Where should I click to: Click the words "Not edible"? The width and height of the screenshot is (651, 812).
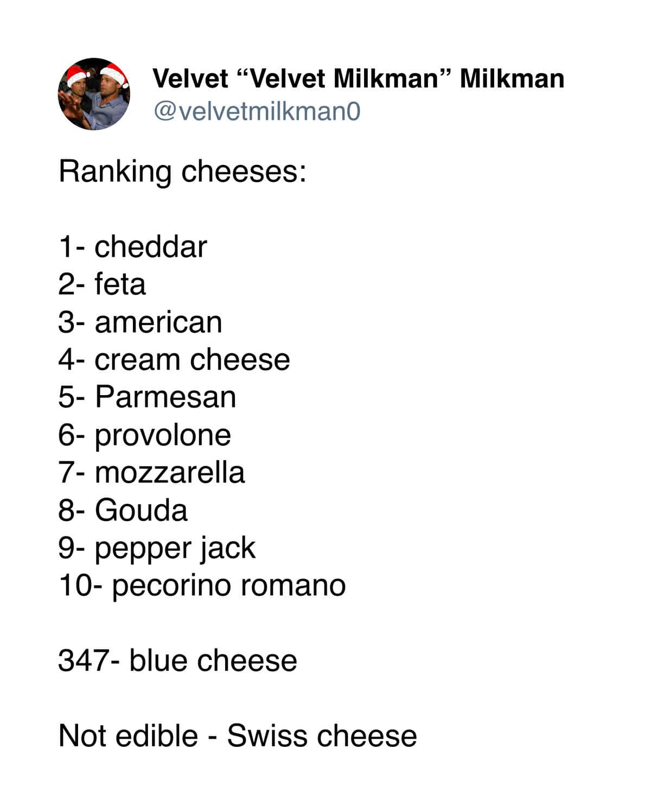pos(128,736)
